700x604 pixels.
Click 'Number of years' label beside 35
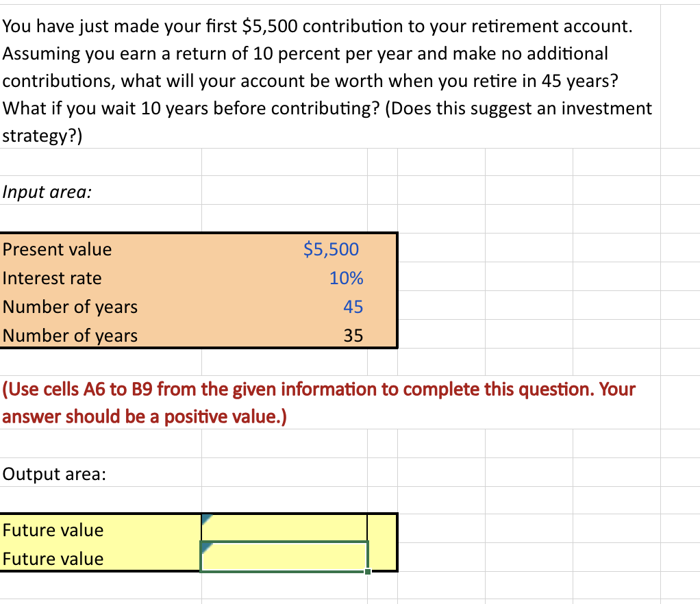(101, 335)
